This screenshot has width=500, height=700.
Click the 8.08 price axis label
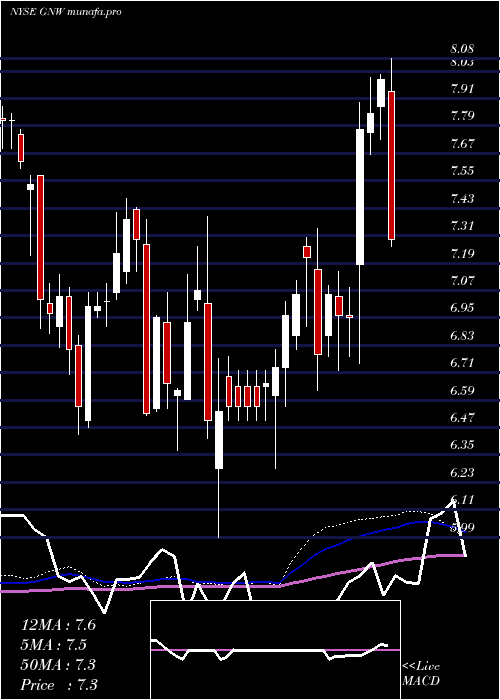click(462, 49)
